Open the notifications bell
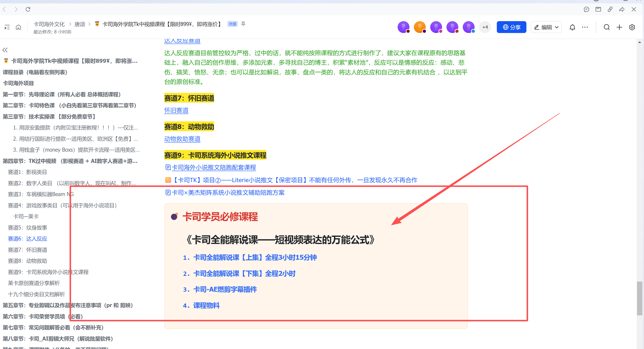The height and width of the screenshot is (349, 644). pos(572,27)
